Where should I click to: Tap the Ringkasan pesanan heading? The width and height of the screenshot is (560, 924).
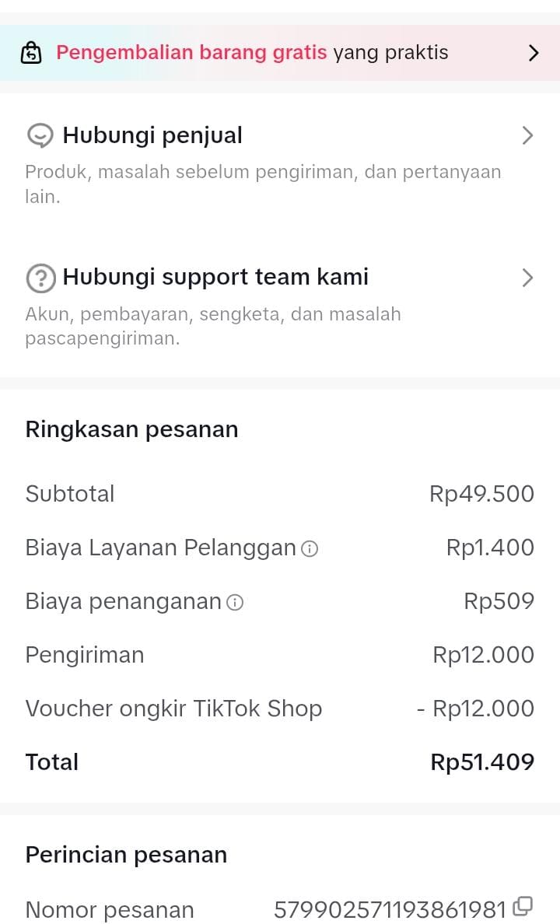tap(131, 429)
